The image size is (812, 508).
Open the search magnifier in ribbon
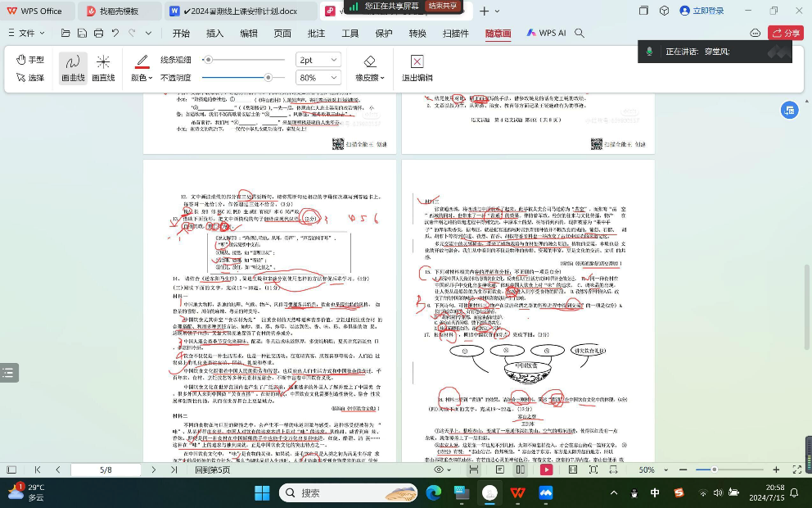pos(580,34)
